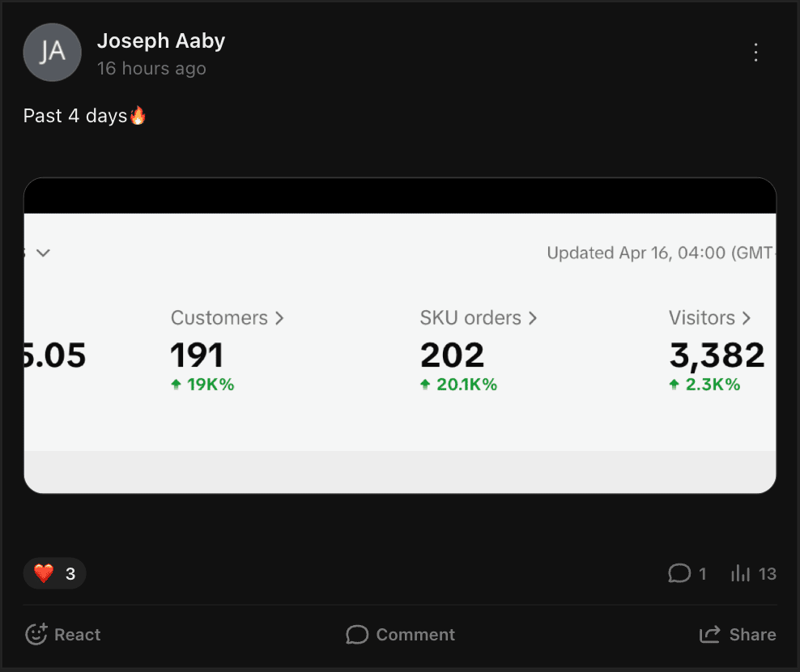Open Joseph Aaby's profile name link
The width and height of the screenshot is (800, 672).
(161, 40)
